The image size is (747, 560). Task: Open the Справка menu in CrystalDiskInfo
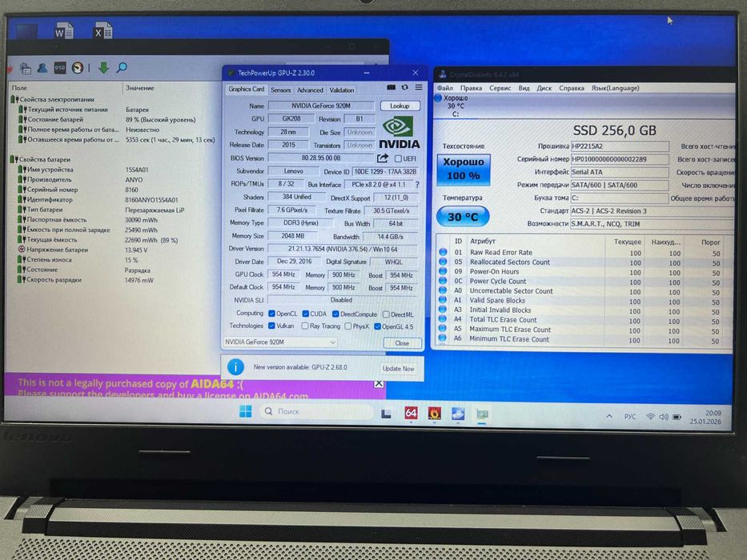[572, 88]
